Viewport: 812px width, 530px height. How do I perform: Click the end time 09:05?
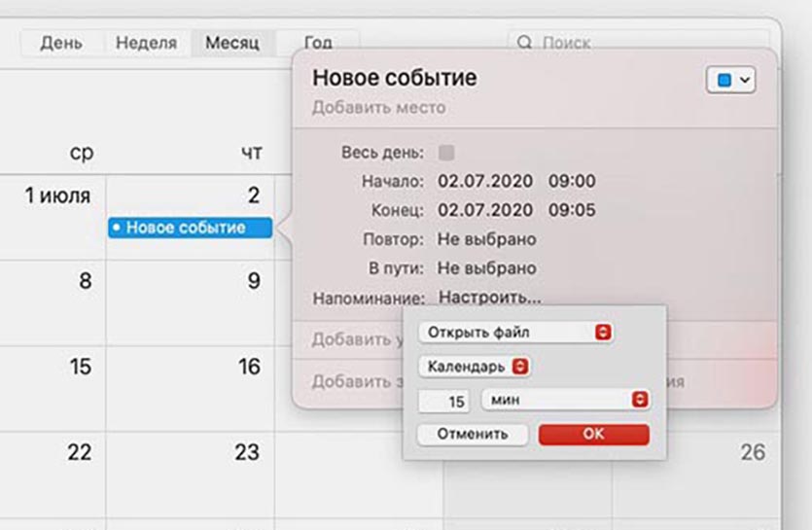572,210
